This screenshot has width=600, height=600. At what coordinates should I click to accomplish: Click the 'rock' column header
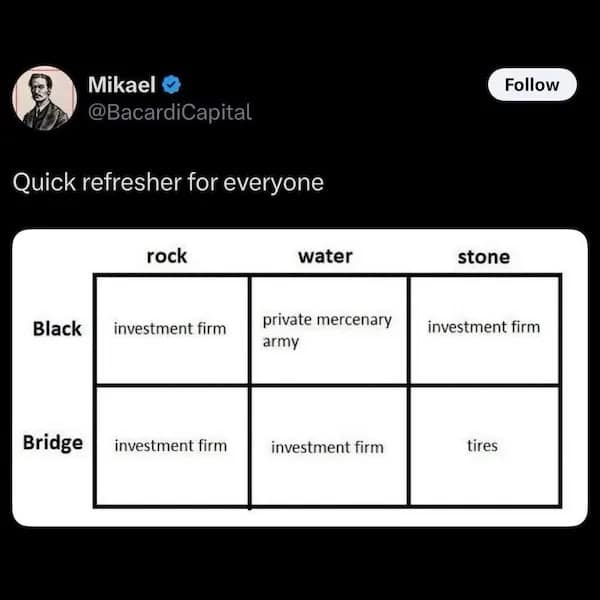[167, 257]
